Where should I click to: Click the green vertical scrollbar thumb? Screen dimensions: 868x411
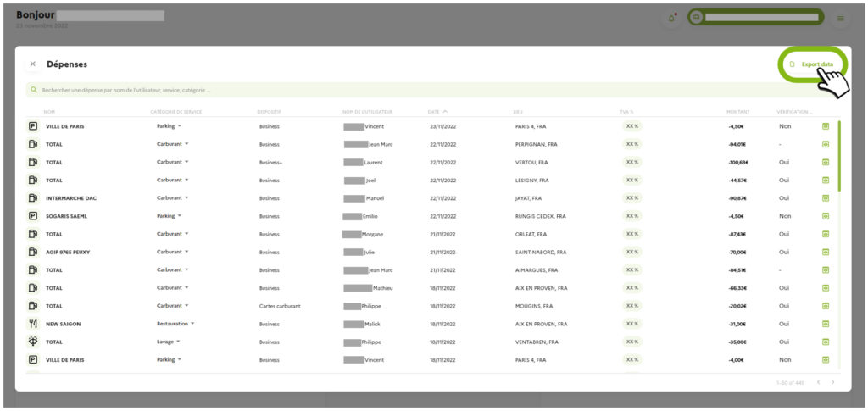click(x=839, y=156)
